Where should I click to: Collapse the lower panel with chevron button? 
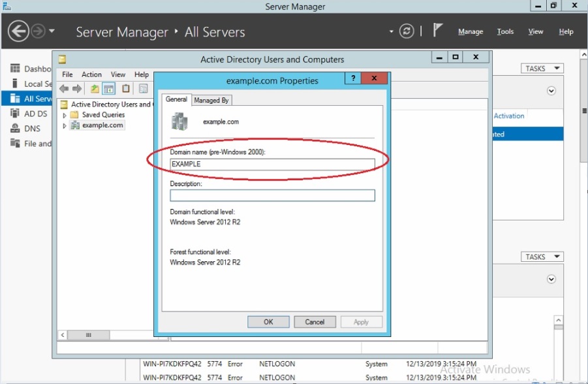click(x=551, y=280)
